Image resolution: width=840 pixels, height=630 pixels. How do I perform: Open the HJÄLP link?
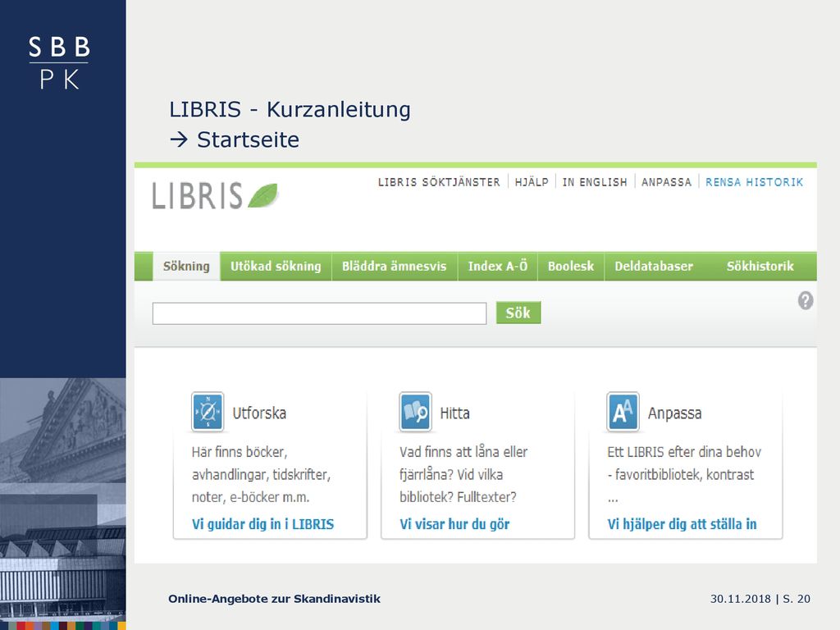(x=532, y=182)
